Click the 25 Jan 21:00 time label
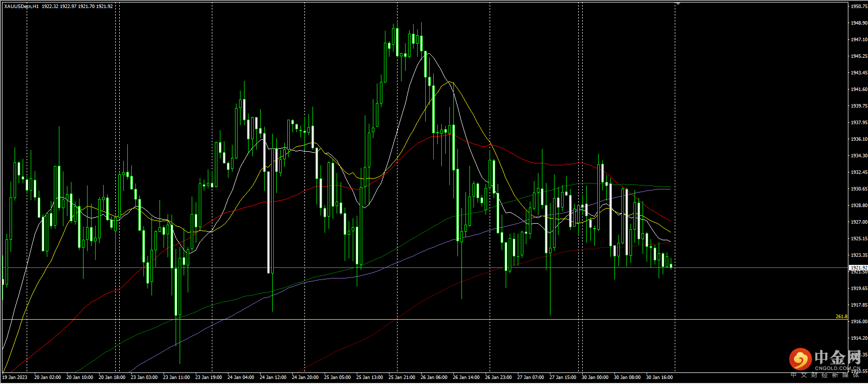868x384 pixels. (402, 377)
